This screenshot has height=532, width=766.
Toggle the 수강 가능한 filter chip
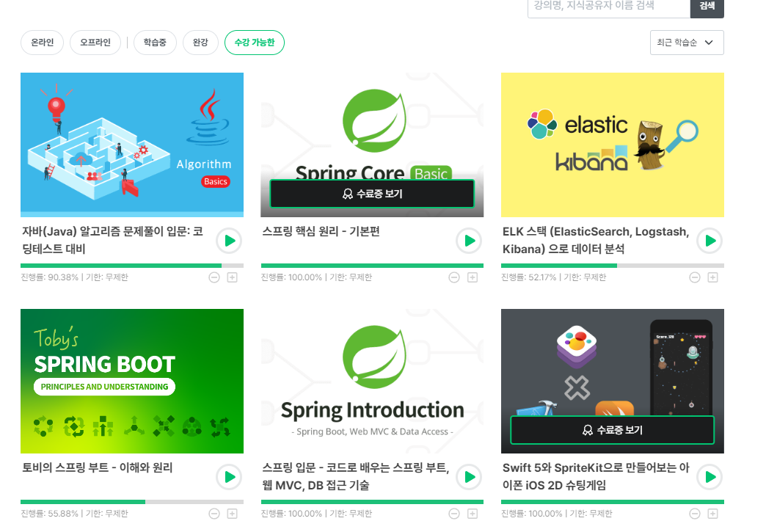pyautogui.click(x=255, y=43)
